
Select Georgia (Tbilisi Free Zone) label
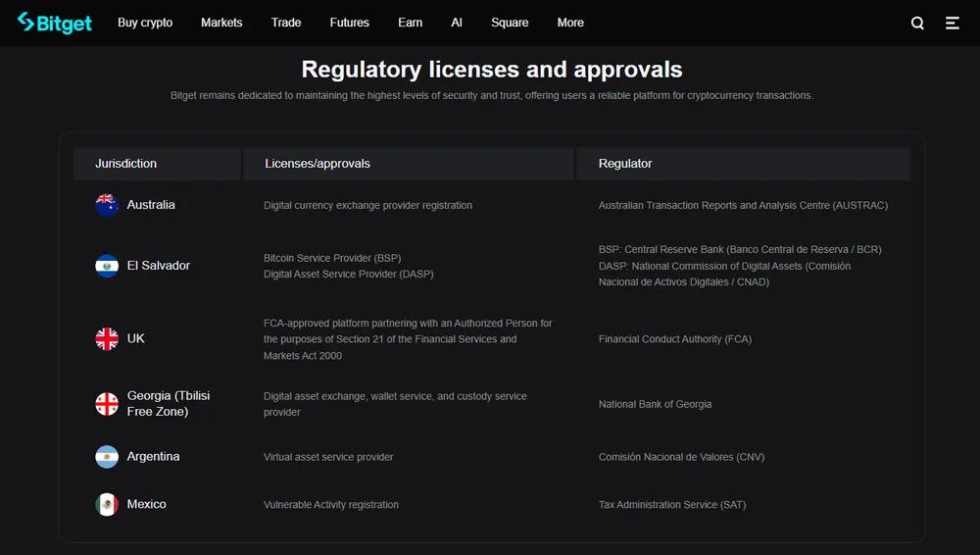169,404
